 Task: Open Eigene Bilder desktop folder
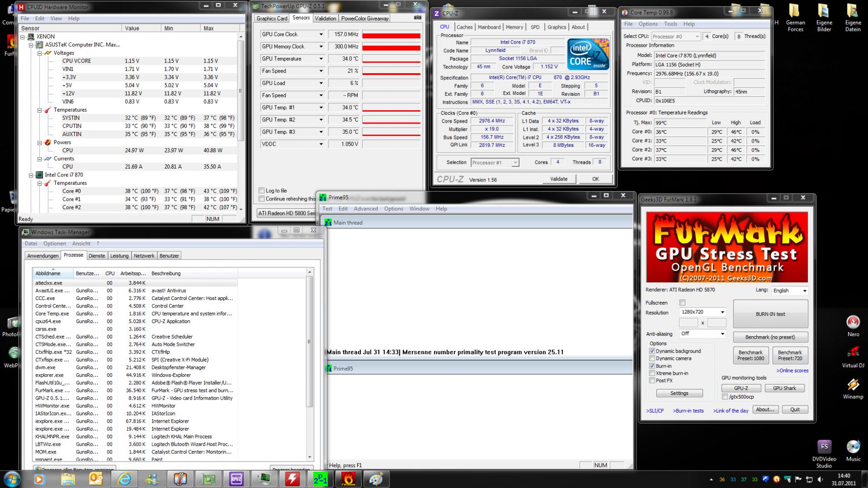click(824, 18)
